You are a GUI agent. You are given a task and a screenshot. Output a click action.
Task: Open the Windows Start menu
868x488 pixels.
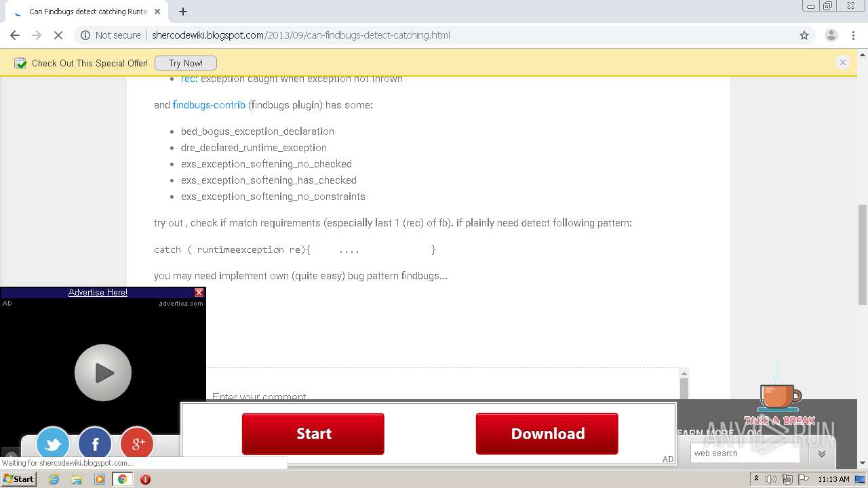pyautogui.click(x=19, y=479)
